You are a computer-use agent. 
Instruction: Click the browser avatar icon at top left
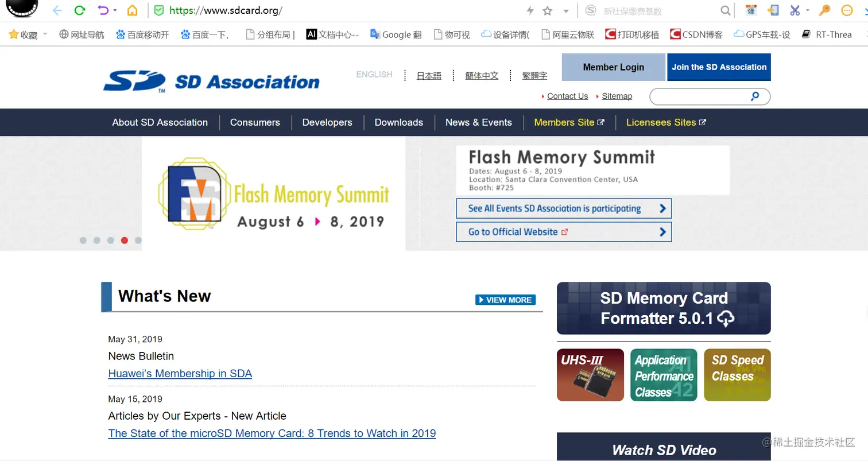[22, 8]
